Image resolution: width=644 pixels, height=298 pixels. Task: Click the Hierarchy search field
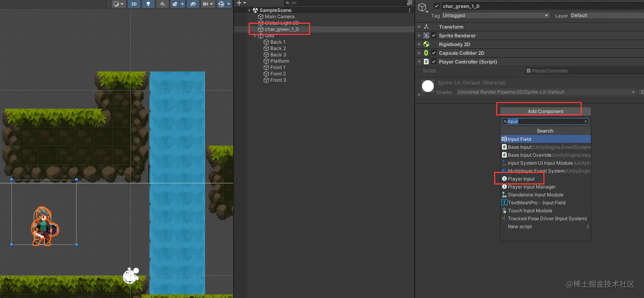pos(344,3)
